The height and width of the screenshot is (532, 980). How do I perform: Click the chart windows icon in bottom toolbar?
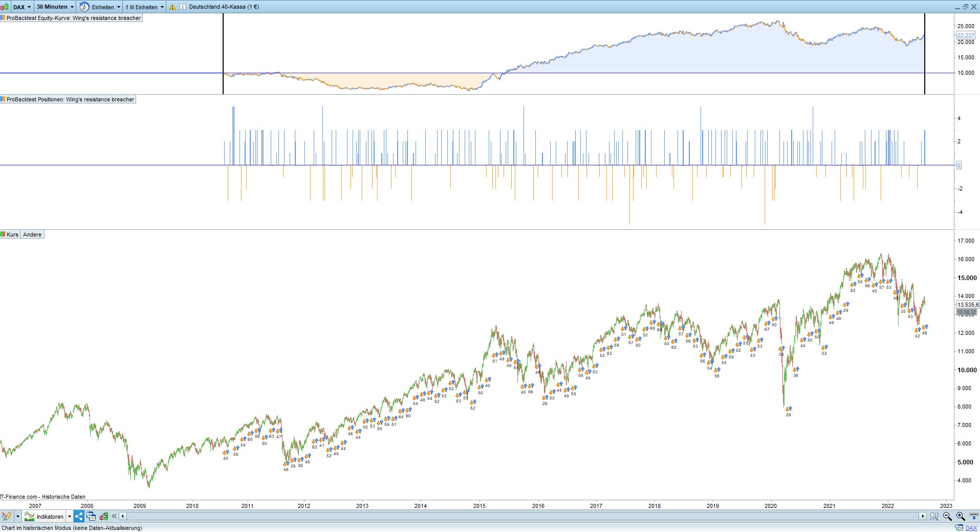tap(91, 516)
